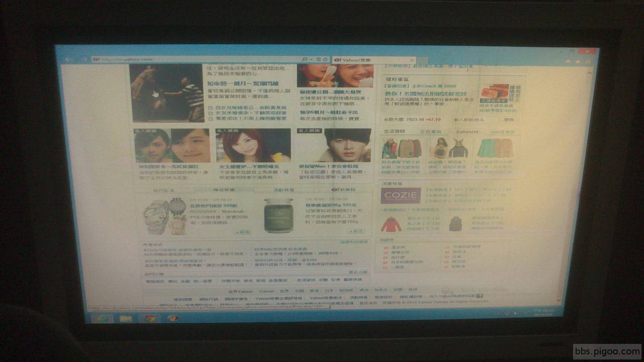The width and height of the screenshot is (644, 362).
Task: Click the taskbar clock and date
Action: pyautogui.click(x=544, y=314)
